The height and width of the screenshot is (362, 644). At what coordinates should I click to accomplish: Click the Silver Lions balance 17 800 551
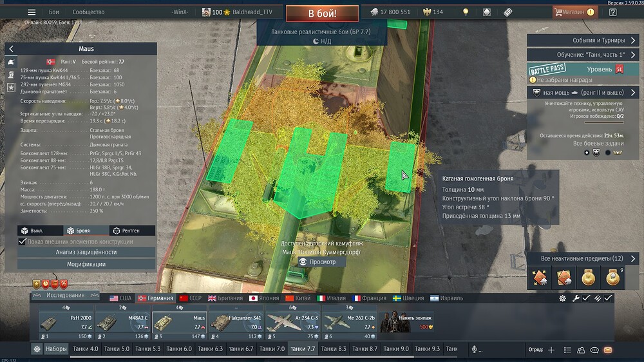click(390, 12)
